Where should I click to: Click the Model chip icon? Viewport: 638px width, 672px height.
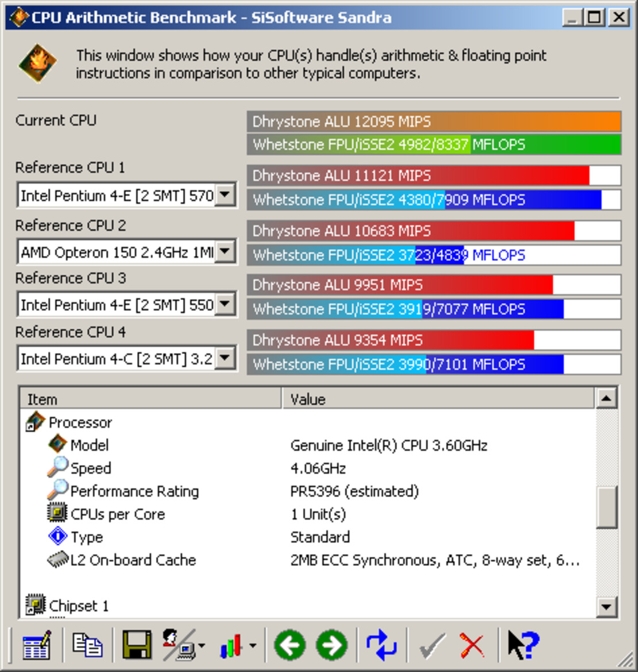[57, 444]
